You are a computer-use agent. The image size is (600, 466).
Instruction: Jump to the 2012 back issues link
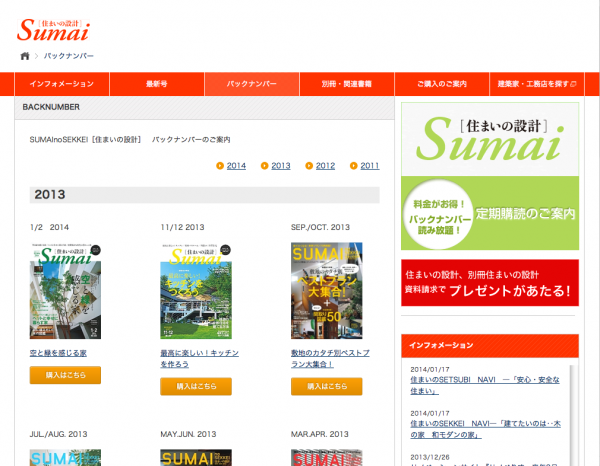325,165
